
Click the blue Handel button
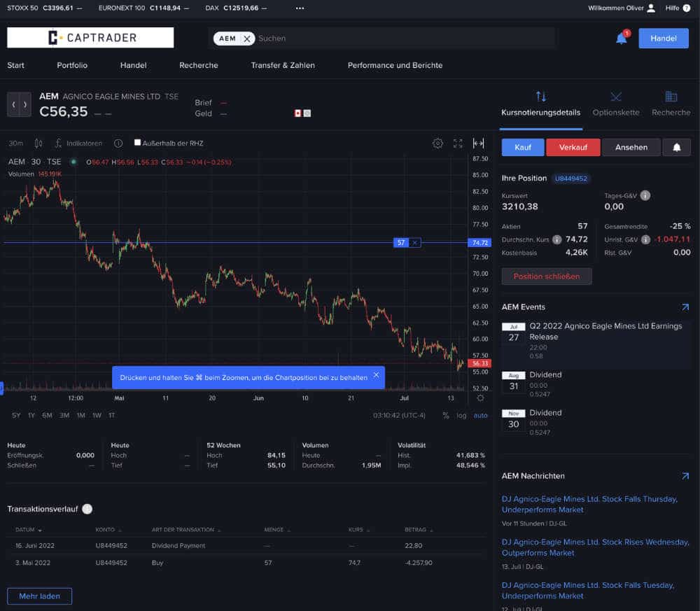(664, 38)
